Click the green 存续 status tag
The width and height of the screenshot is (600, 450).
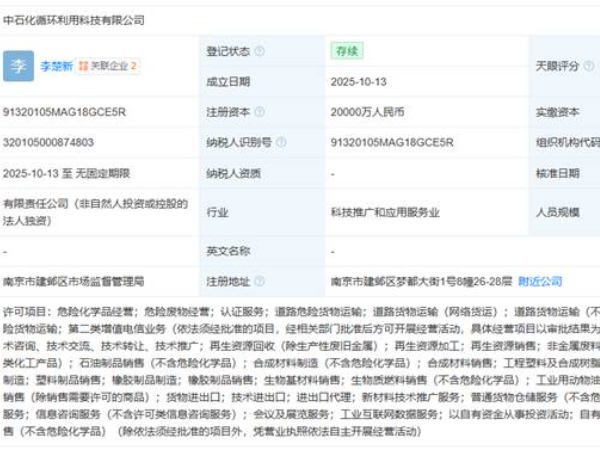[346, 50]
